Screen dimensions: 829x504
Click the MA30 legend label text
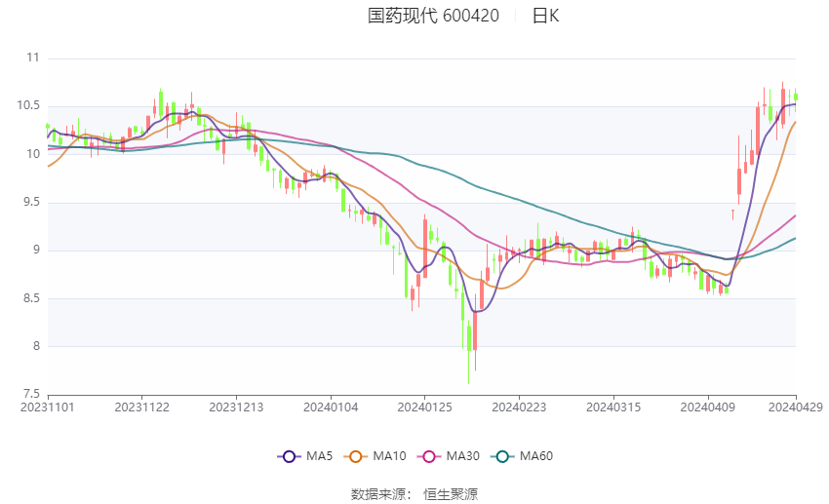[x=463, y=456]
